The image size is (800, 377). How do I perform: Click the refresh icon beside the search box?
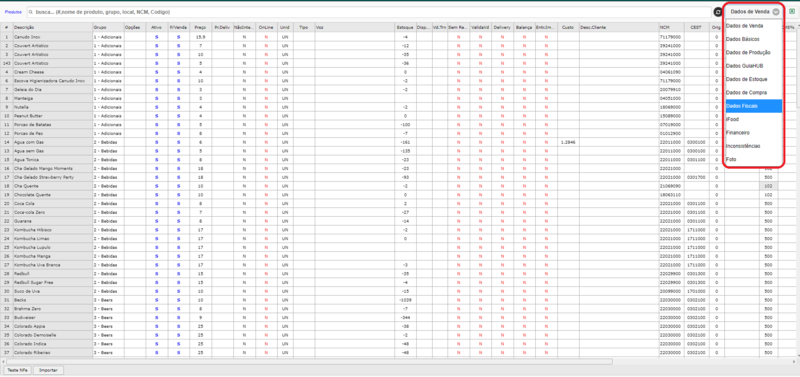718,11
